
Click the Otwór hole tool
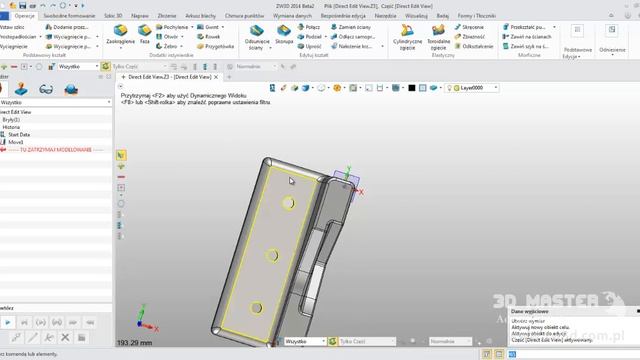[167, 37]
